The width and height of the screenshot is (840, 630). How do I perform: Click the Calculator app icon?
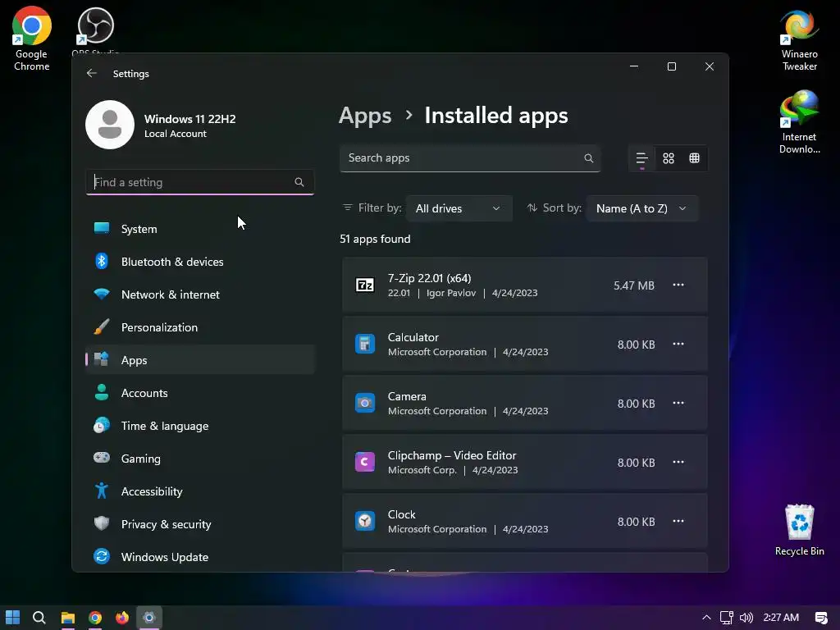[x=365, y=344]
